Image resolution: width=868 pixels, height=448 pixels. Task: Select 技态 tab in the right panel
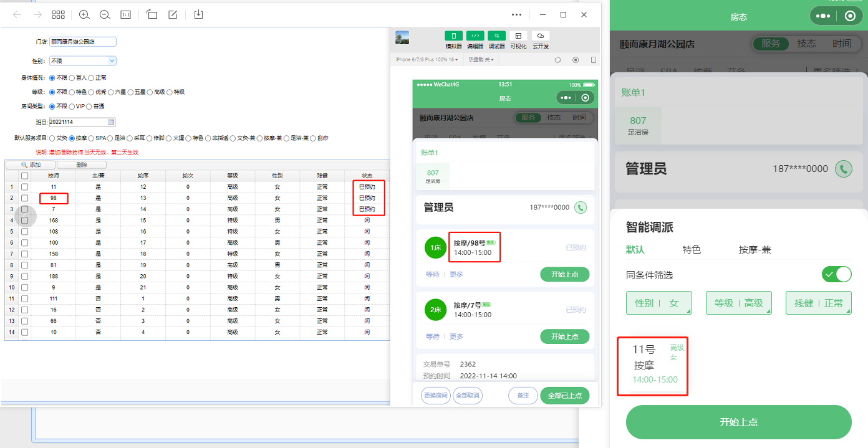pos(806,44)
